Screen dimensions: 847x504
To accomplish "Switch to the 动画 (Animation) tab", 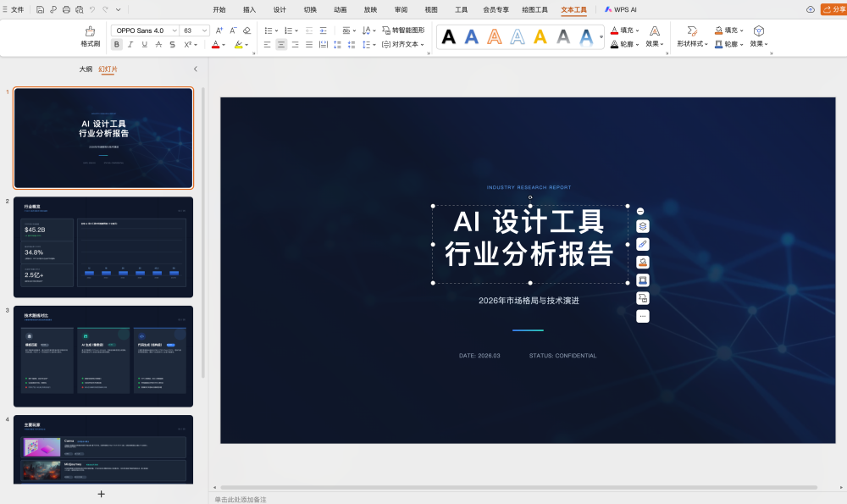I will (x=340, y=9).
